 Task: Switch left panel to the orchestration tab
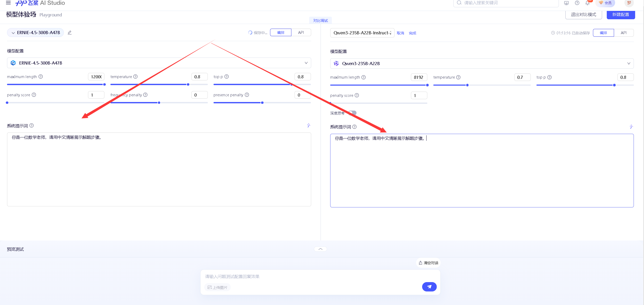coord(281,33)
